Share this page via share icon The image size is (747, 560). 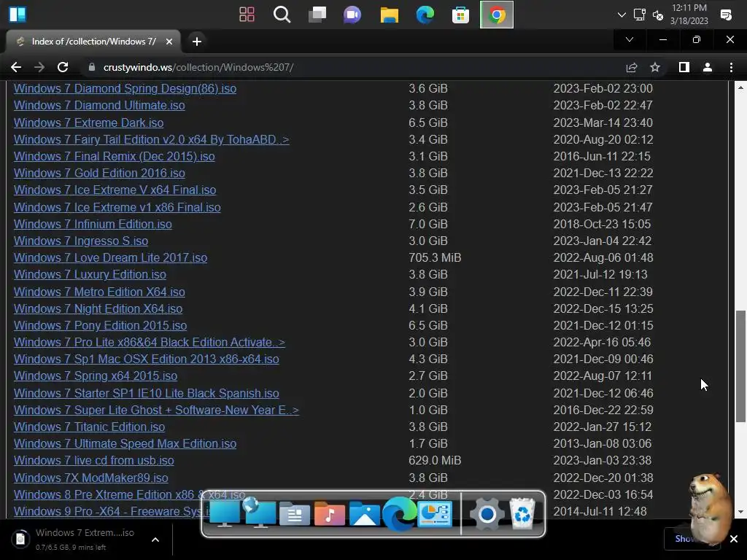632,67
